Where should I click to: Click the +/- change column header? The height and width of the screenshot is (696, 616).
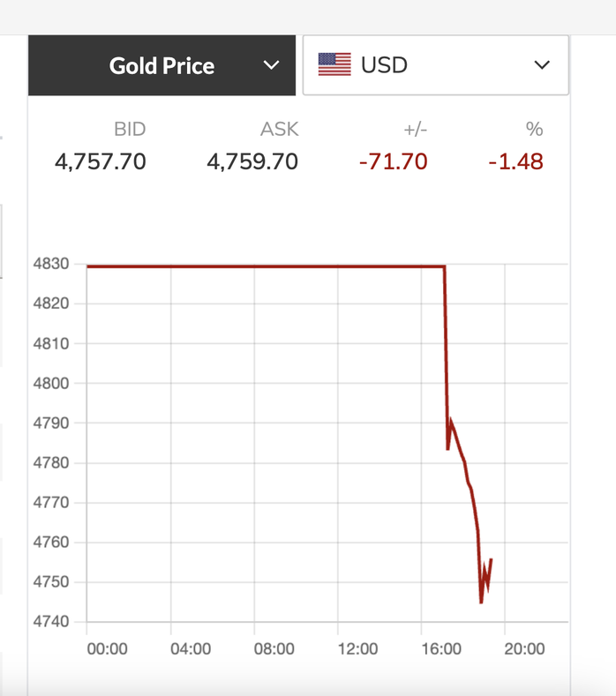(415, 130)
